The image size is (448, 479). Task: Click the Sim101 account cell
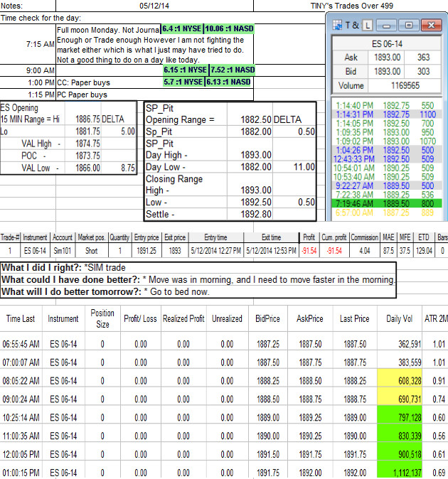(x=63, y=251)
